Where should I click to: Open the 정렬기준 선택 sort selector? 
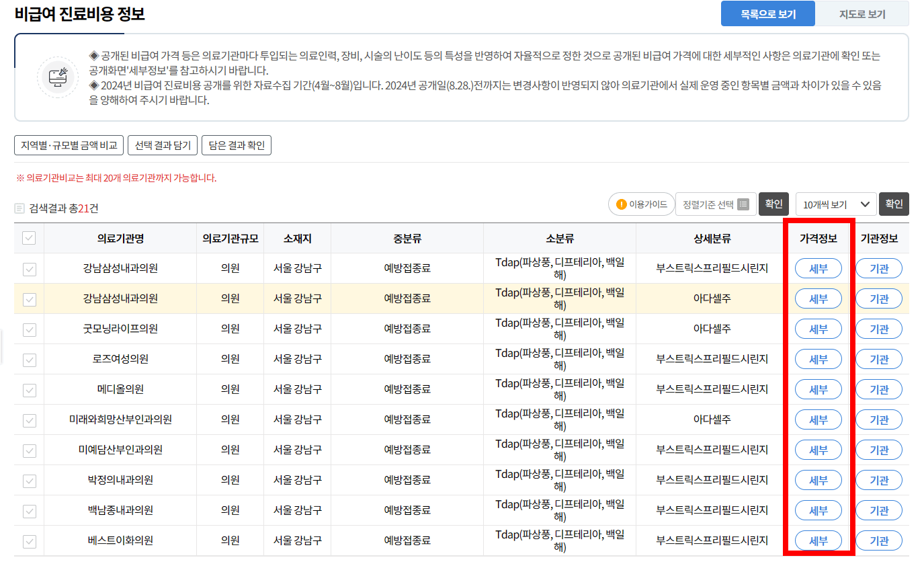tap(716, 204)
